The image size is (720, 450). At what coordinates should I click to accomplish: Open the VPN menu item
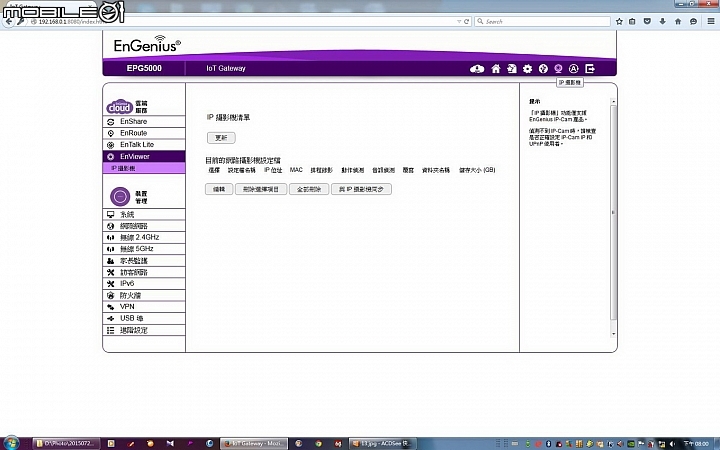[144, 307]
